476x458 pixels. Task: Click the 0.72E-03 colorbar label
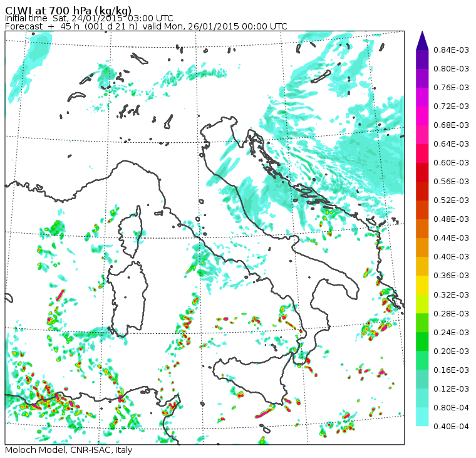tap(451, 107)
